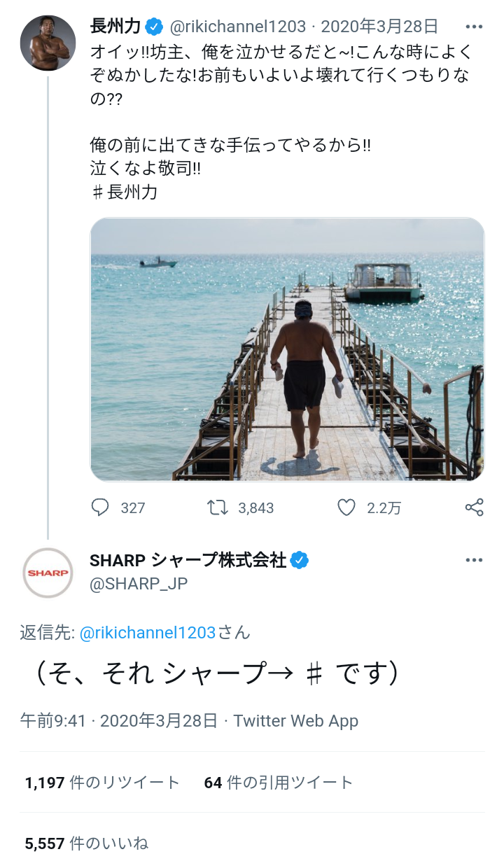Open the more options menu on the SHARP tweet

point(474,560)
